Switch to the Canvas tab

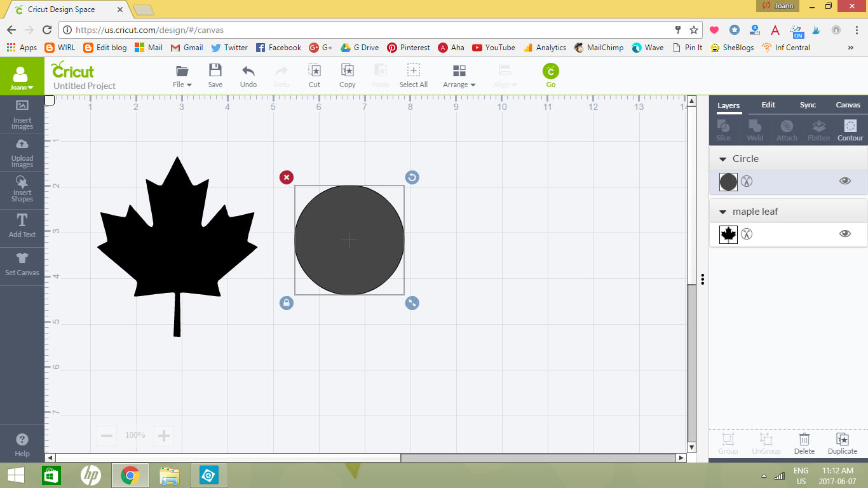click(x=848, y=105)
